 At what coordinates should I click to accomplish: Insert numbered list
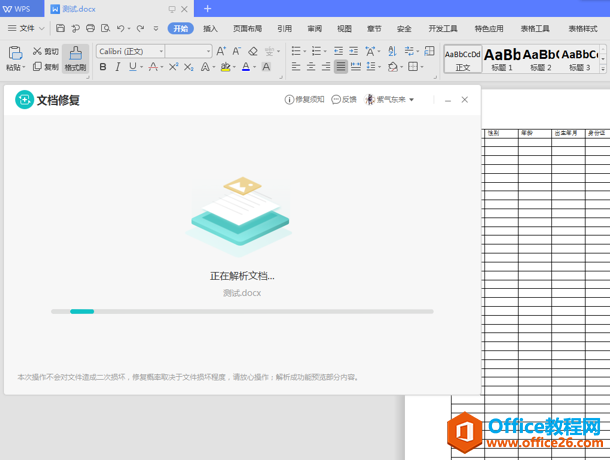click(316, 51)
